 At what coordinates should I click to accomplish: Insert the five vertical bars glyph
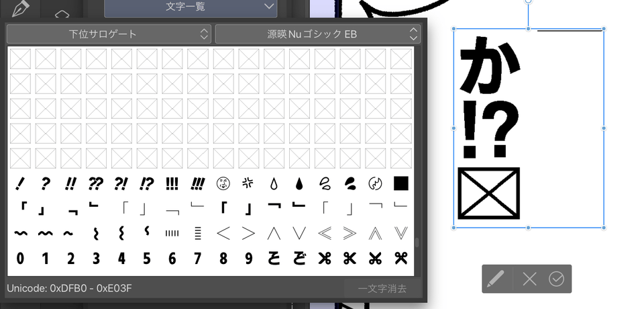(x=172, y=233)
